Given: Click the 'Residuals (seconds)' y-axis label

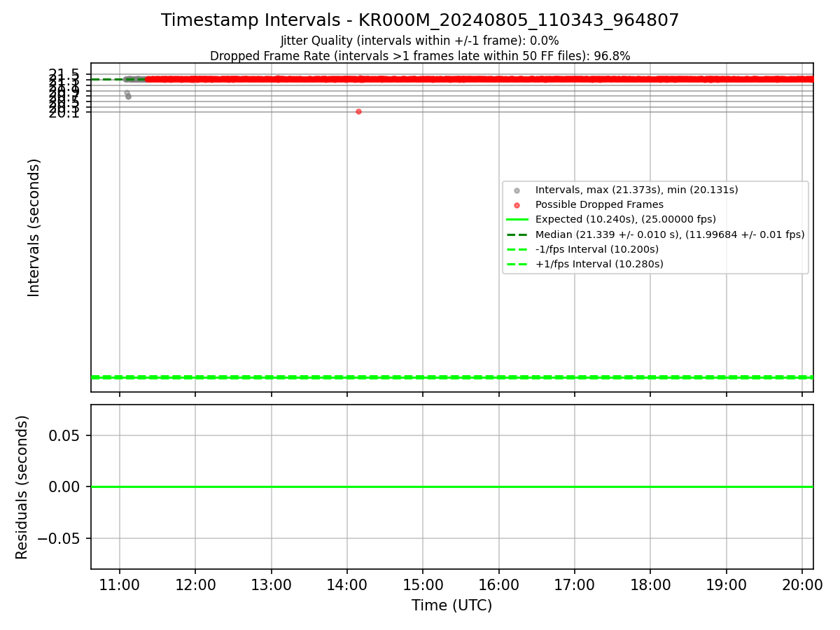Looking at the screenshot, I should click(x=22, y=487).
